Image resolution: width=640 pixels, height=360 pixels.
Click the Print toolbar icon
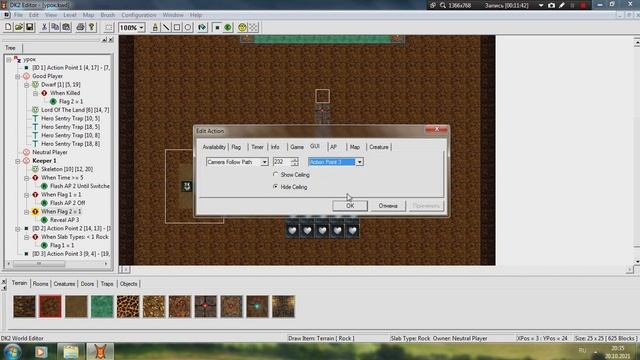pos(80,27)
